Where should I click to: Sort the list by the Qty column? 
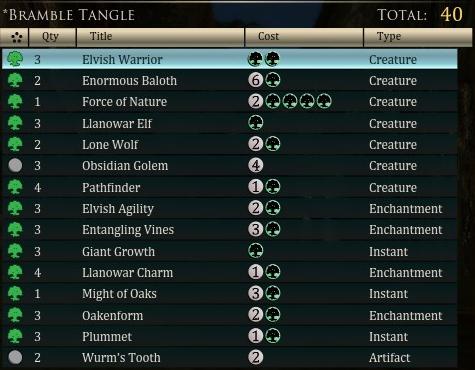(52, 37)
